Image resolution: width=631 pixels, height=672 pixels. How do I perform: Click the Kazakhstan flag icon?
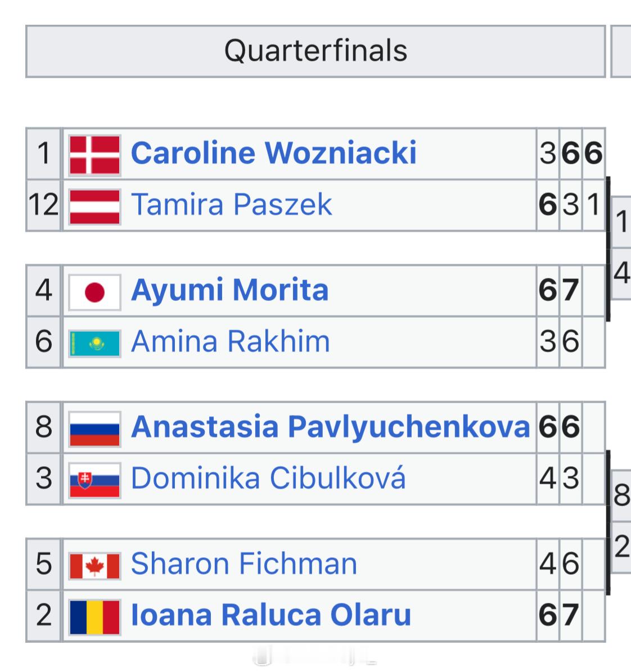[x=94, y=343]
